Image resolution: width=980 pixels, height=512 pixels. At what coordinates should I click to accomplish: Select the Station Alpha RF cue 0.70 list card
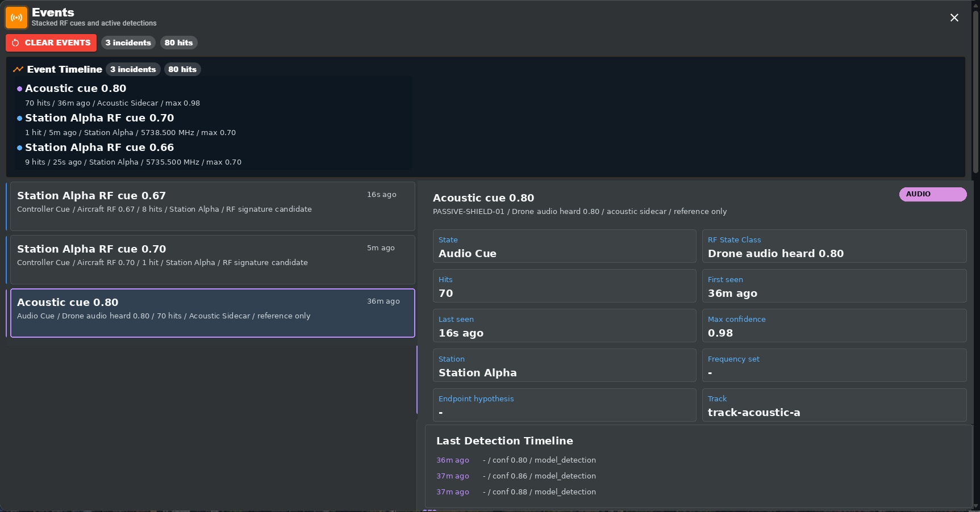coord(212,259)
